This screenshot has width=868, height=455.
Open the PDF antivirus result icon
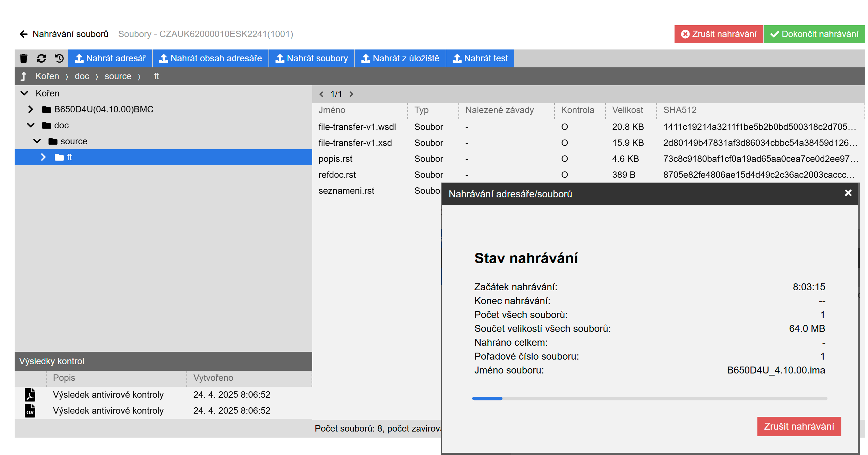click(30, 395)
